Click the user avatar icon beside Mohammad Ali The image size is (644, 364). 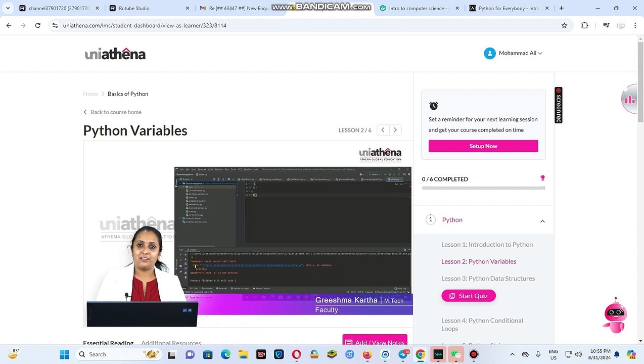[x=489, y=53]
